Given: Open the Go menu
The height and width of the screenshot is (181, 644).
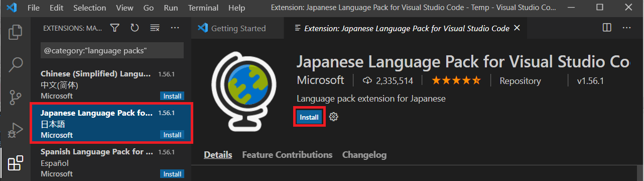Looking at the screenshot, I should coord(149,8).
